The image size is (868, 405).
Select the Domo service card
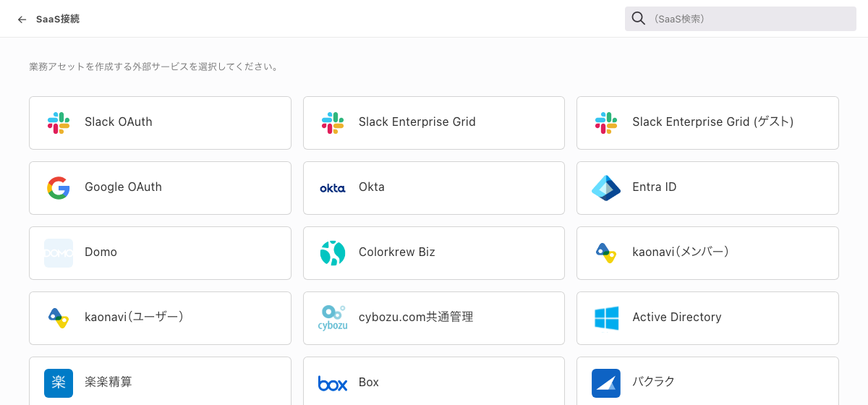[160, 253]
